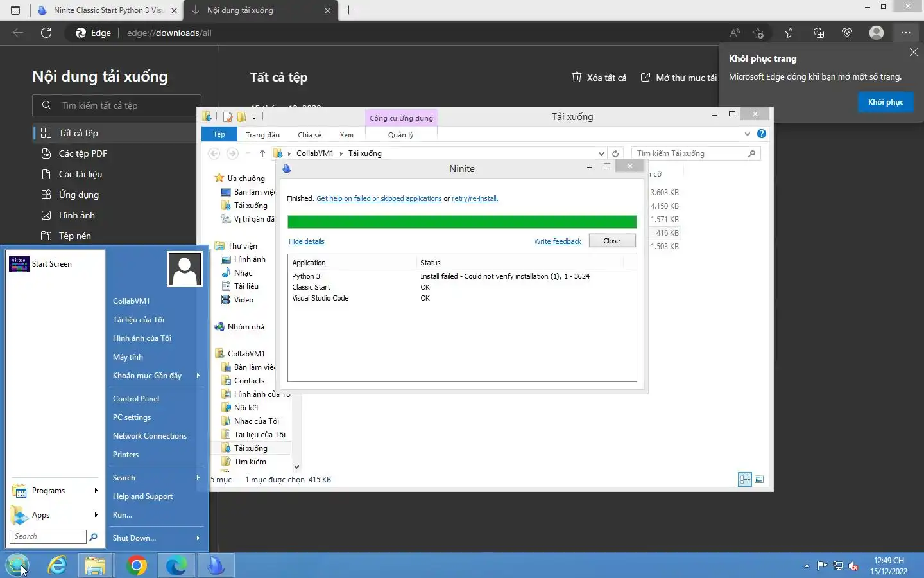The width and height of the screenshot is (924, 578).
Task: Expand Khoản mục Gần đây submenu
Action: click(x=157, y=376)
